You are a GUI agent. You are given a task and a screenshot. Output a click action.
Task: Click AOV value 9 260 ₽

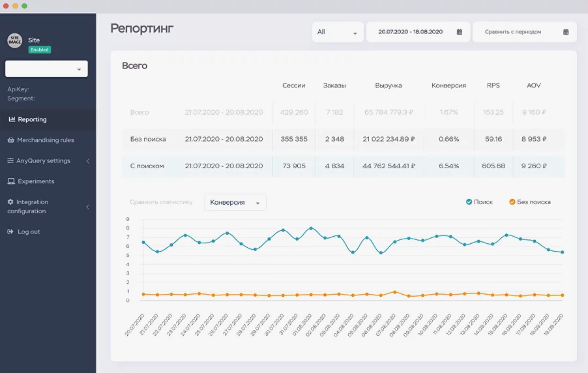534,166
